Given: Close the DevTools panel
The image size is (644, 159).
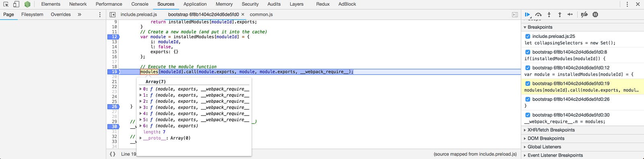Looking at the screenshot, I should [638, 4].
